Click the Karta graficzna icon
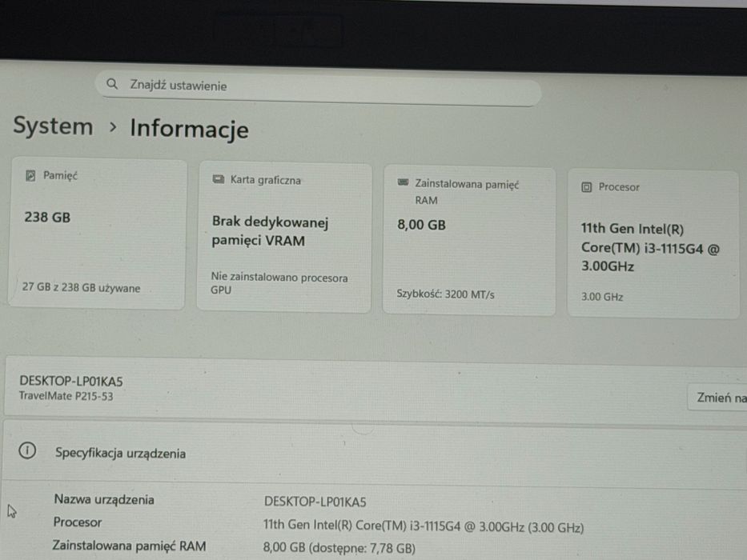Screen dimensions: 747x560 tap(219, 179)
